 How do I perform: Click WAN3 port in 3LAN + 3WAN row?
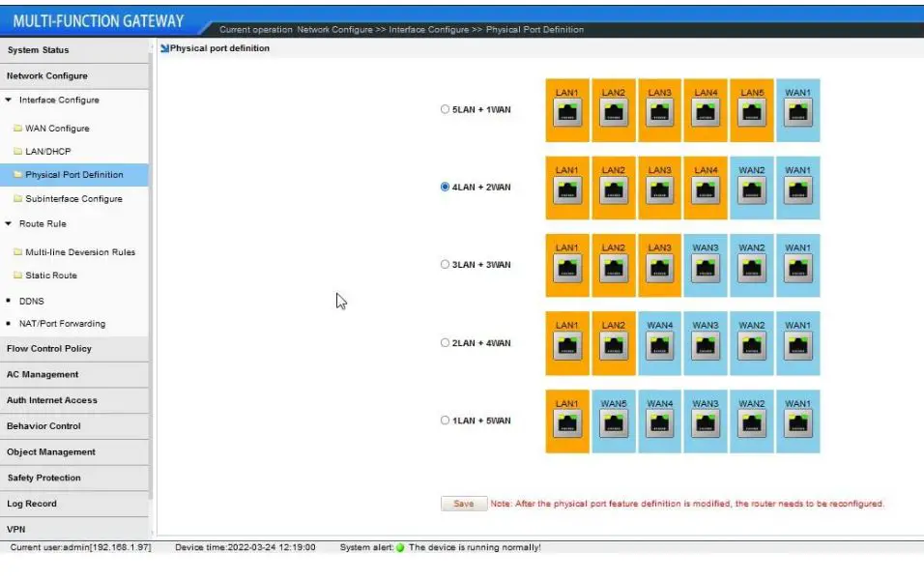[x=706, y=265]
